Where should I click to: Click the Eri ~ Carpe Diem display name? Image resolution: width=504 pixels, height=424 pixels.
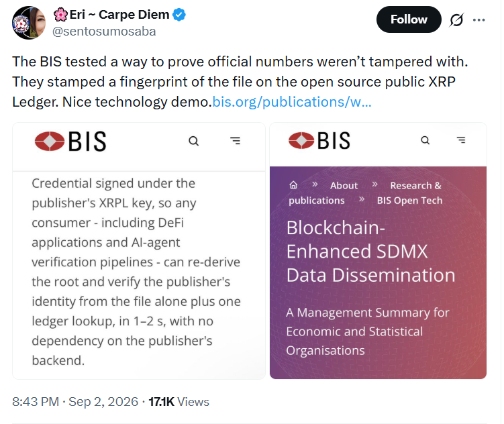click(x=119, y=15)
